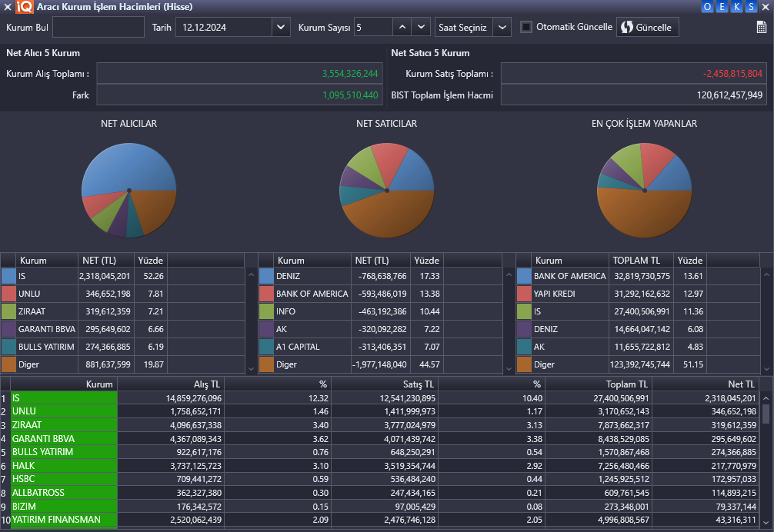Sort bottom table by Satış TL header
774x532 pixels.
[x=385, y=384]
